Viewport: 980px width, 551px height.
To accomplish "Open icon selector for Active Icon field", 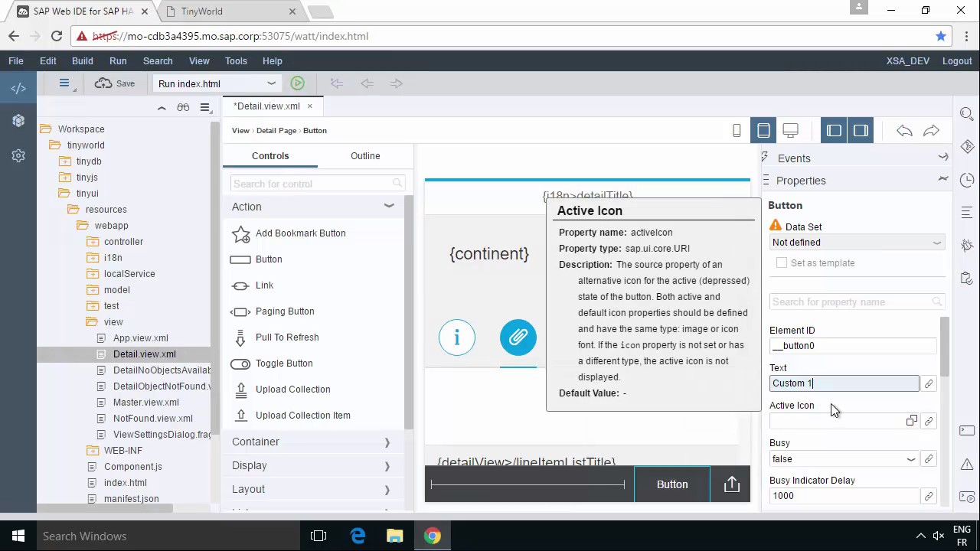I will pos(911,421).
